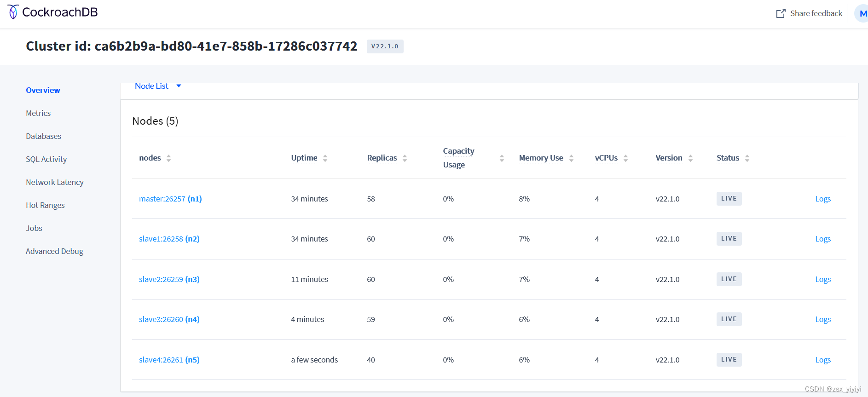The height and width of the screenshot is (397, 868).
Task: Go to Jobs page
Action: tap(34, 228)
